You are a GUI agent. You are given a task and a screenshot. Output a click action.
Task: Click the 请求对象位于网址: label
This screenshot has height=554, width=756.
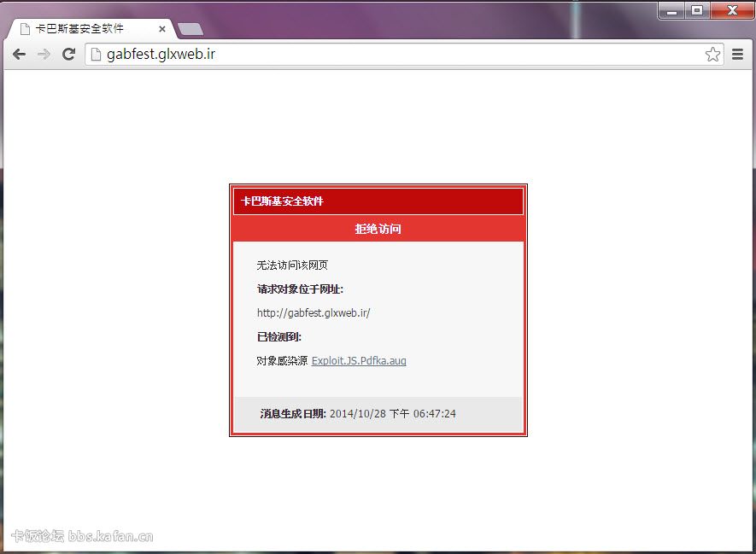(x=300, y=289)
